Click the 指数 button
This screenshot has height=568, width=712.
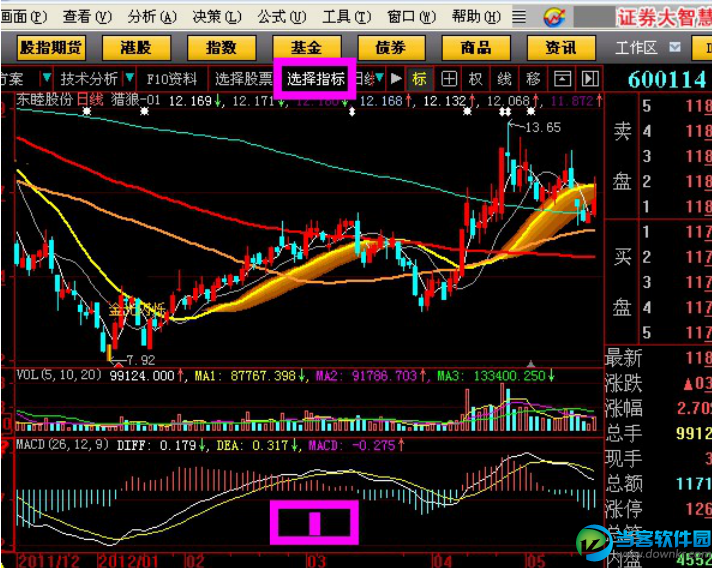tap(221, 48)
